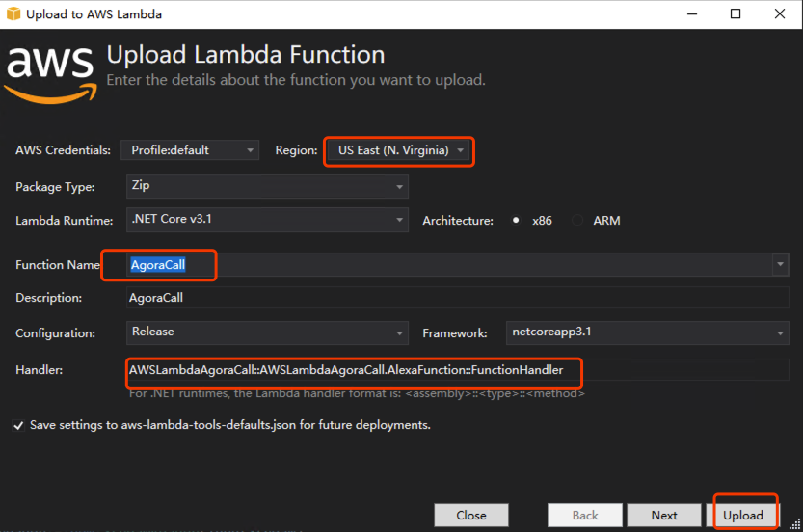This screenshot has width=803, height=532.
Task: Click the 'Handler:' label
Action: pos(39,370)
